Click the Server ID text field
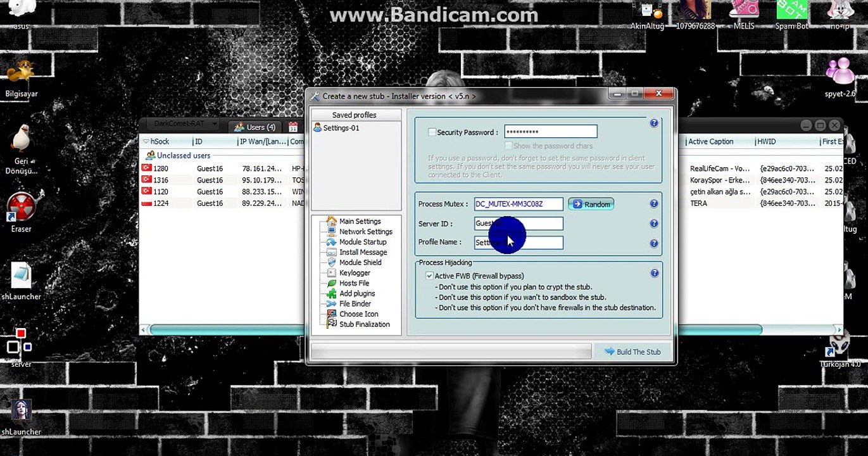Viewport: 868px width, 456px height. pos(519,224)
